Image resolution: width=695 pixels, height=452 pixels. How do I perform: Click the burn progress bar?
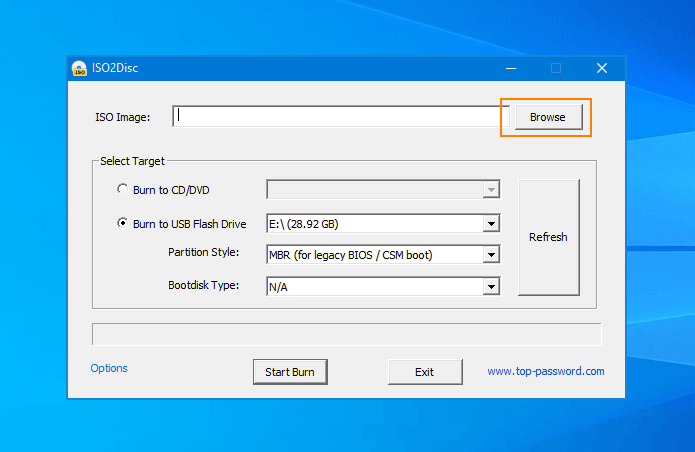point(347,334)
